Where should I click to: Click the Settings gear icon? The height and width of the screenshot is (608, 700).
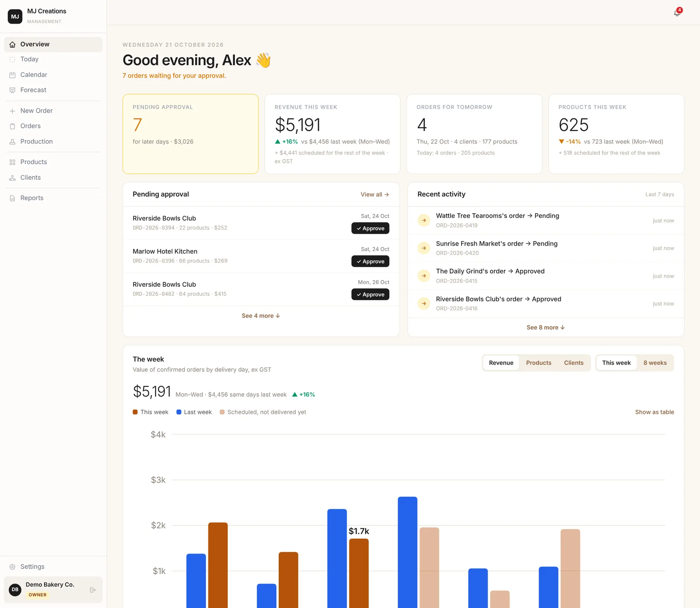click(12, 567)
